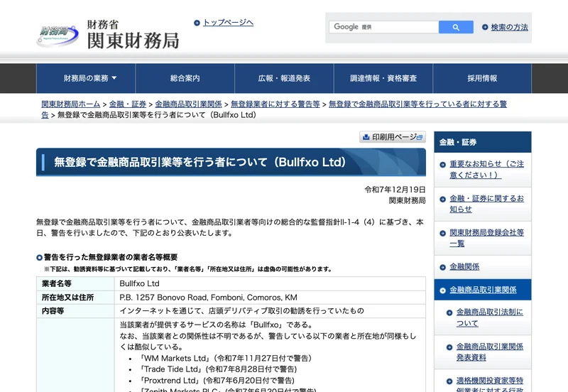The width and height of the screenshot is (568, 392).
Task: Open the 総合案内 navigation menu
Action: tap(185, 78)
